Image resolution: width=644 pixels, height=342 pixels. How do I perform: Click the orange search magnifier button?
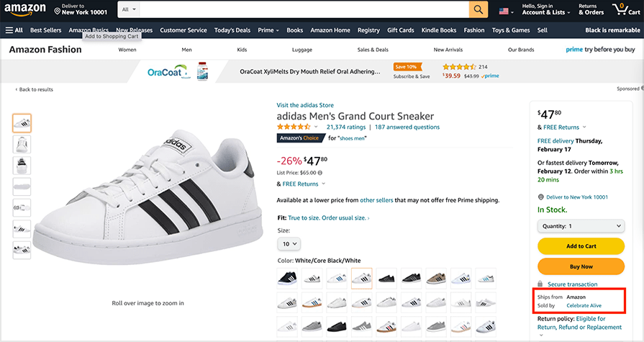click(x=479, y=9)
